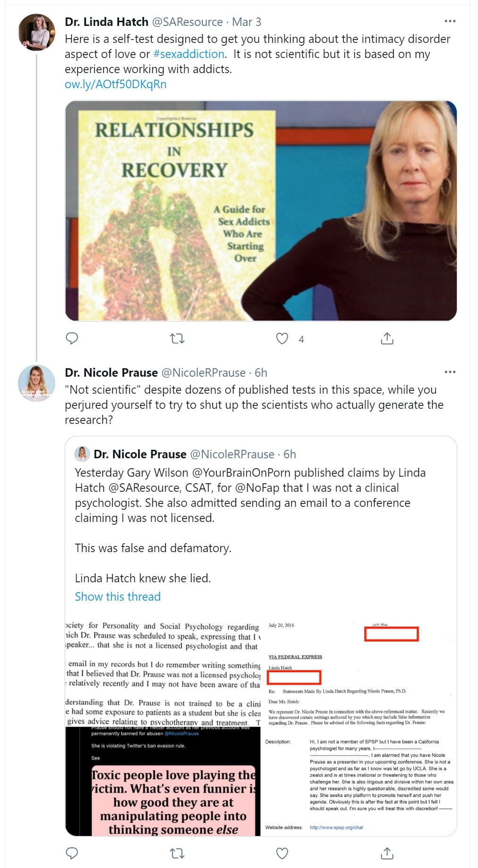The width and height of the screenshot is (478, 868).
Task: Open the Relationships in Recovery image
Action: pyautogui.click(x=260, y=211)
